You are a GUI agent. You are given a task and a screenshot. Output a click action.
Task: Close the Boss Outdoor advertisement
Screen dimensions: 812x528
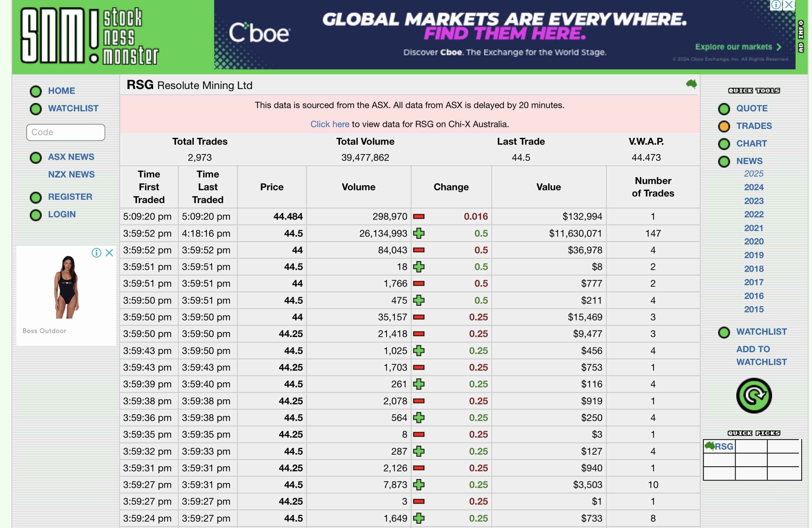[x=109, y=253]
